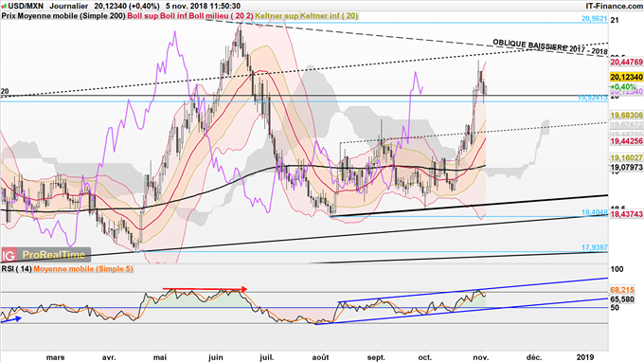Click the 2019 year label

585,357
